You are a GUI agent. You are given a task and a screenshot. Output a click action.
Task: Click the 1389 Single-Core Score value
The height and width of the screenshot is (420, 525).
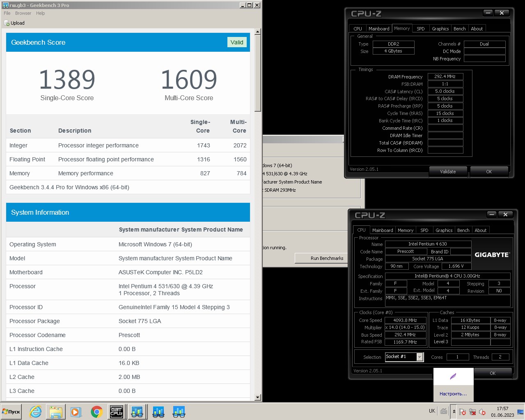(x=67, y=80)
